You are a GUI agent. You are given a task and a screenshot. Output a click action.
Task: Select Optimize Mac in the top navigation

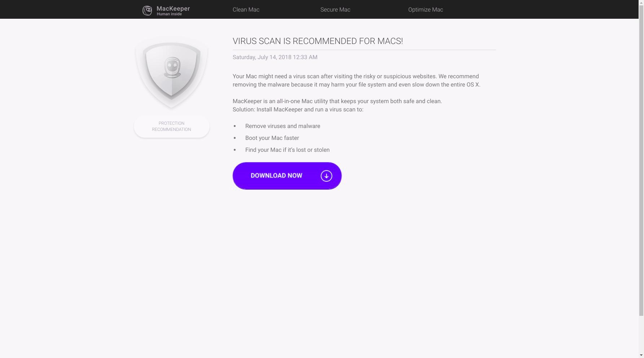click(425, 10)
